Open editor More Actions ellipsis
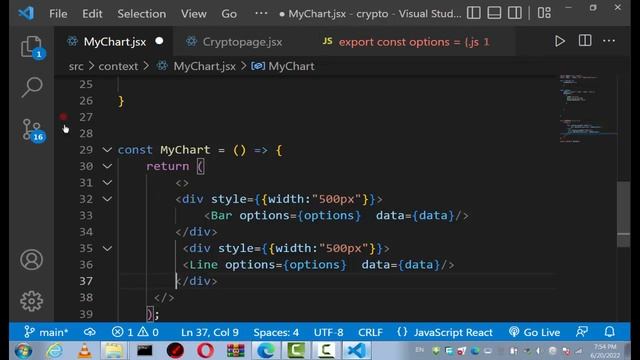The image size is (640, 360). click(x=609, y=41)
